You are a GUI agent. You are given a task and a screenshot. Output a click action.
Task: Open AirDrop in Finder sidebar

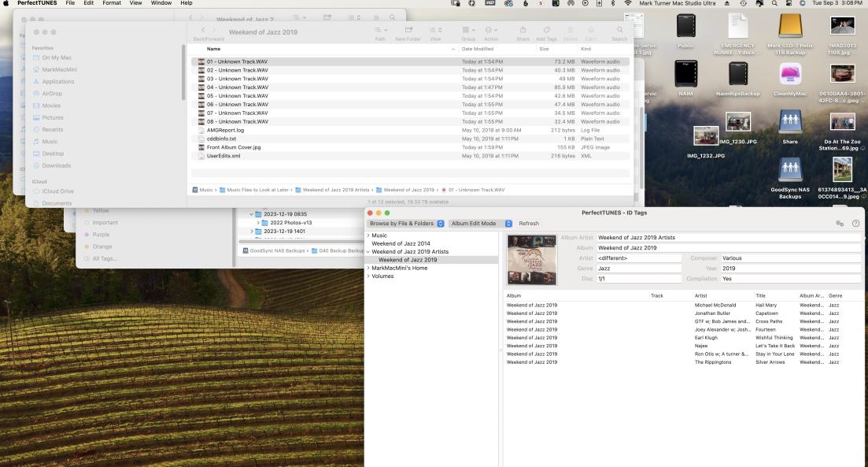click(x=52, y=95)
